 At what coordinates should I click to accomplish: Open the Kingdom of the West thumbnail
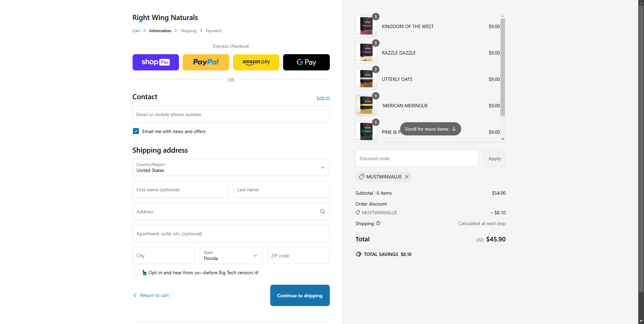(366, 26)
